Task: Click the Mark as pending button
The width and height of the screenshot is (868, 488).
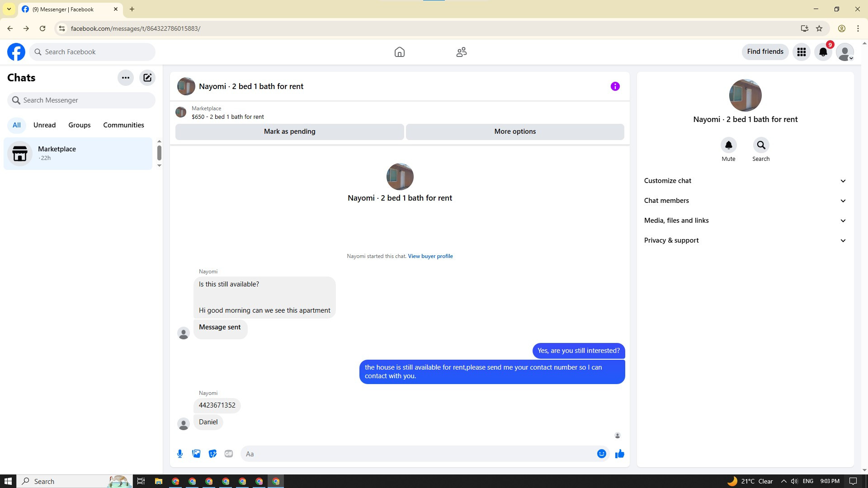Action: pos(289,131)
